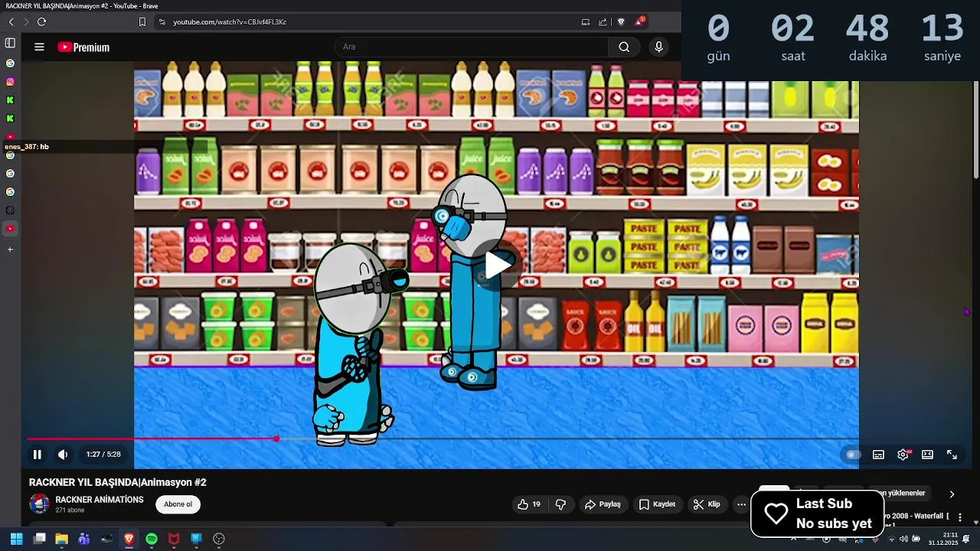This screenshot has height=551, width=980.
Task: Open Brave Rewards triangle icon
Action: point(639,21)
